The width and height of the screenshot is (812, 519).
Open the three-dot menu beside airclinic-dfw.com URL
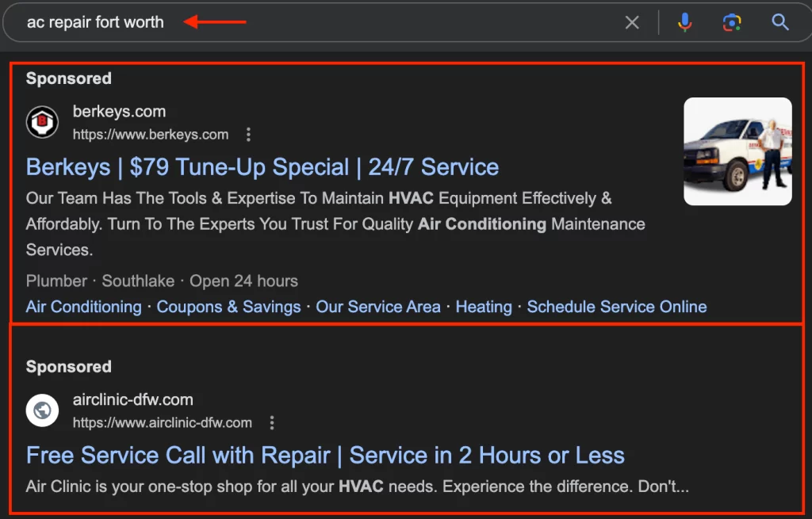[x=272, y=423]
